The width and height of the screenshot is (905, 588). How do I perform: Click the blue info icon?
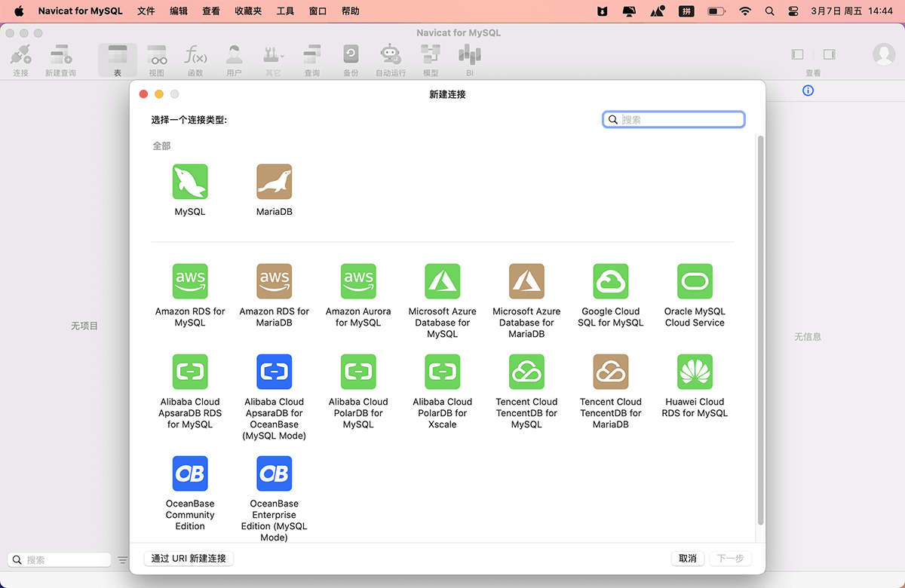coord(808,90)
